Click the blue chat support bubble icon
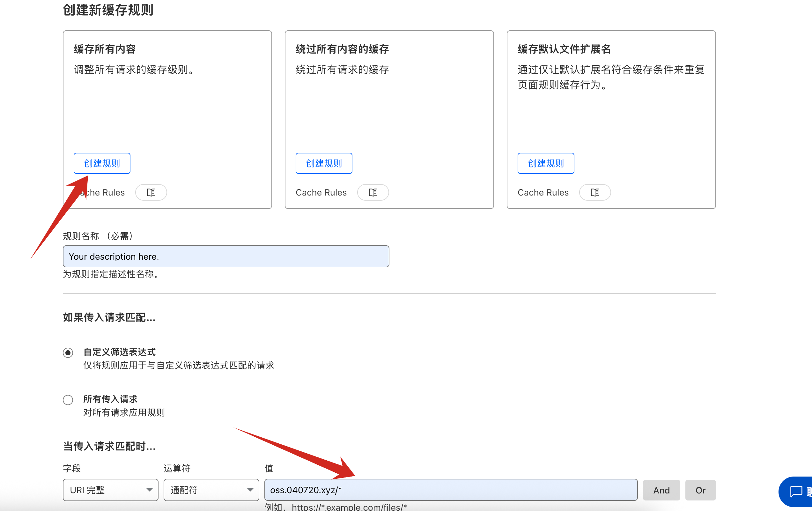Screen dimensions: 812x511 pyautogui.click(x=796, y=491)
